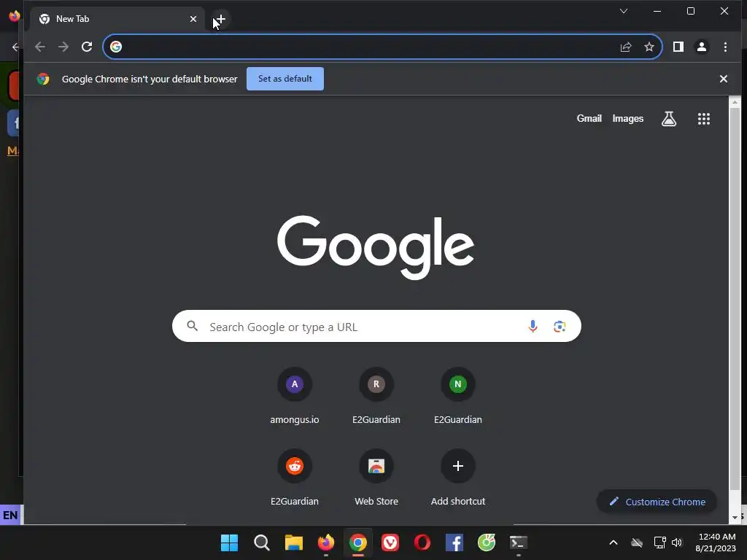Open taskbar Search
Image resolution: width=747 pixels, height=560 pixels.
(x=262, y=542)
